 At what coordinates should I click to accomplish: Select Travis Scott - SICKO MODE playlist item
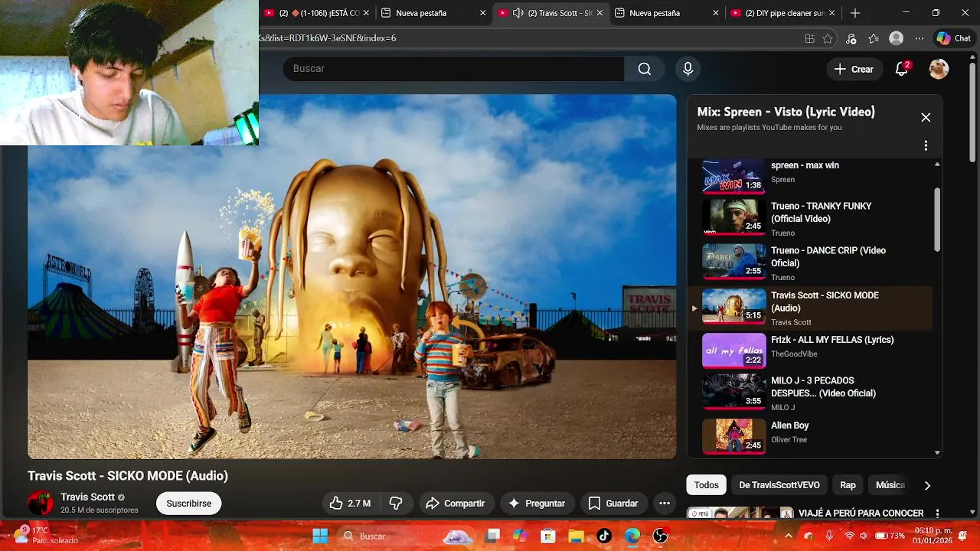[810, 308]
